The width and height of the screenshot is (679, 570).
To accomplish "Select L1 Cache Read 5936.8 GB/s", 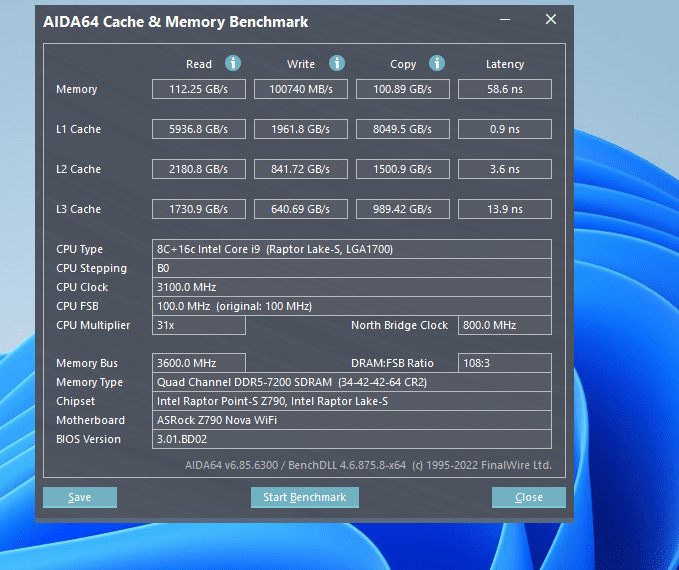I will pos(199,129).
